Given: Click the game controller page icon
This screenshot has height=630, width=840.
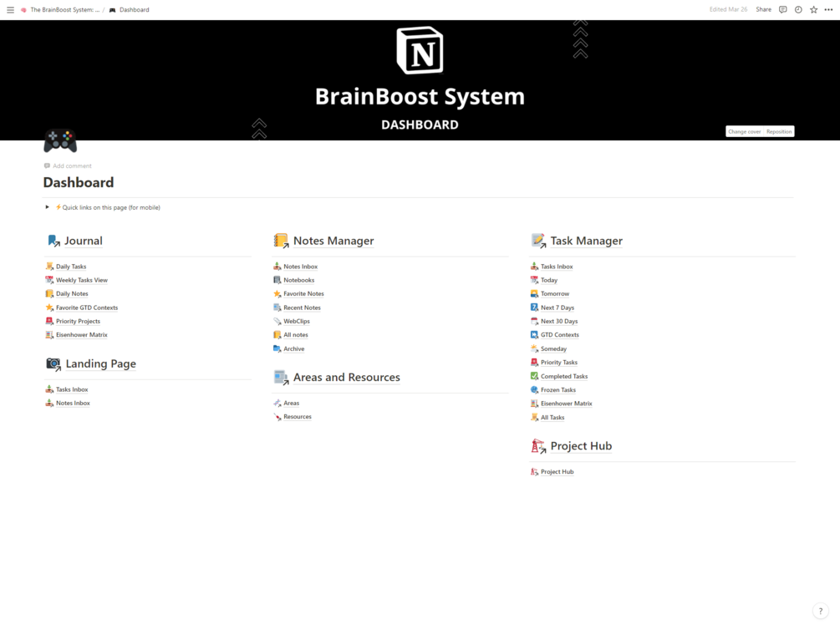Looking at the screenshot, I should tap(60, 140).
